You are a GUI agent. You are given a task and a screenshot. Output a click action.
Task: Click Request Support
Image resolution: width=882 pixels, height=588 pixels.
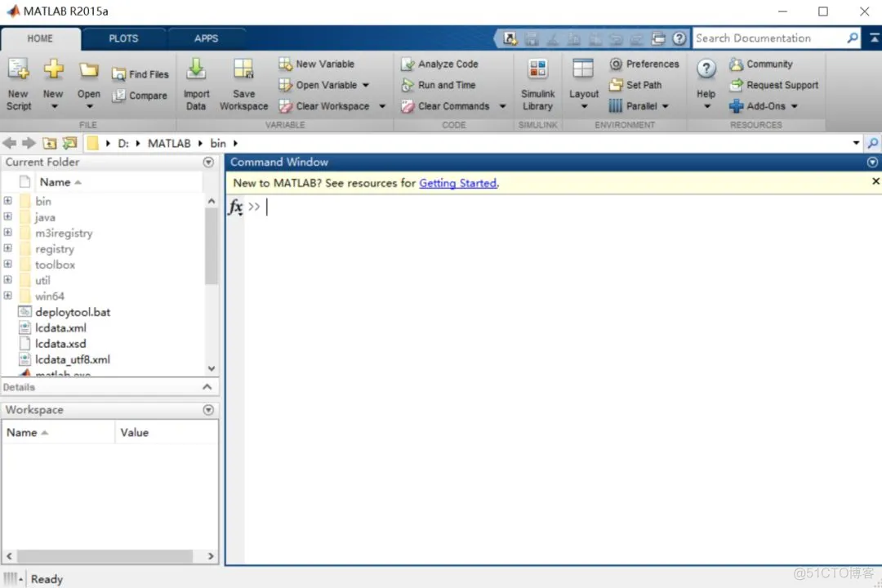774,85
